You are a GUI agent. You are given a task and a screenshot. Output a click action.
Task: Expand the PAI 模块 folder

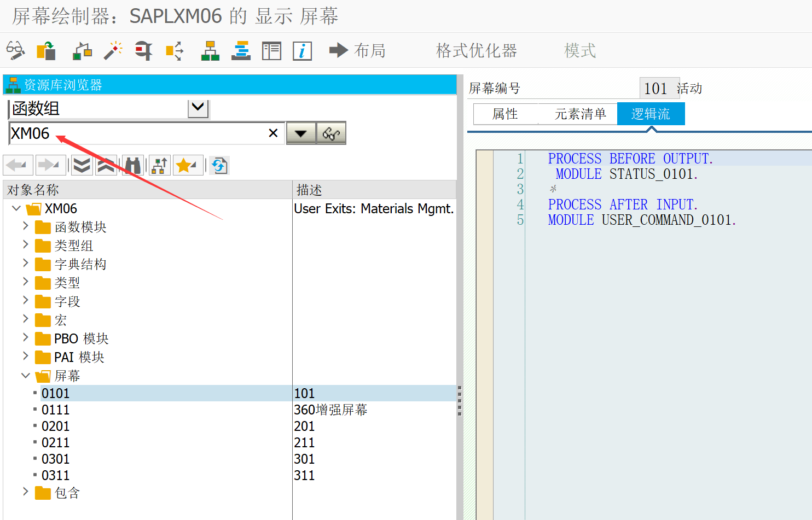pos(25,356)
